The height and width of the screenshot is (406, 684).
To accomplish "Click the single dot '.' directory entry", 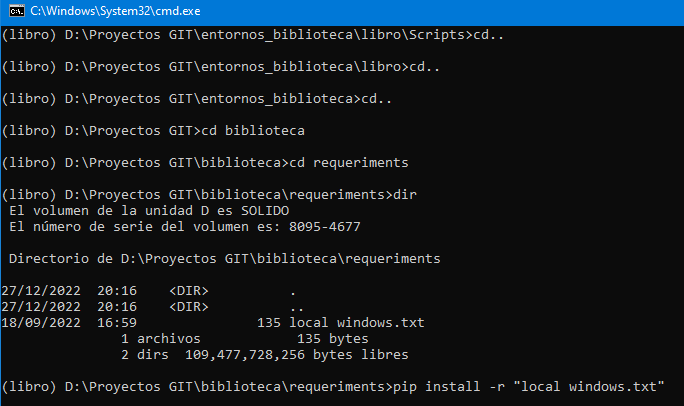I will click(x=292, y=291).
